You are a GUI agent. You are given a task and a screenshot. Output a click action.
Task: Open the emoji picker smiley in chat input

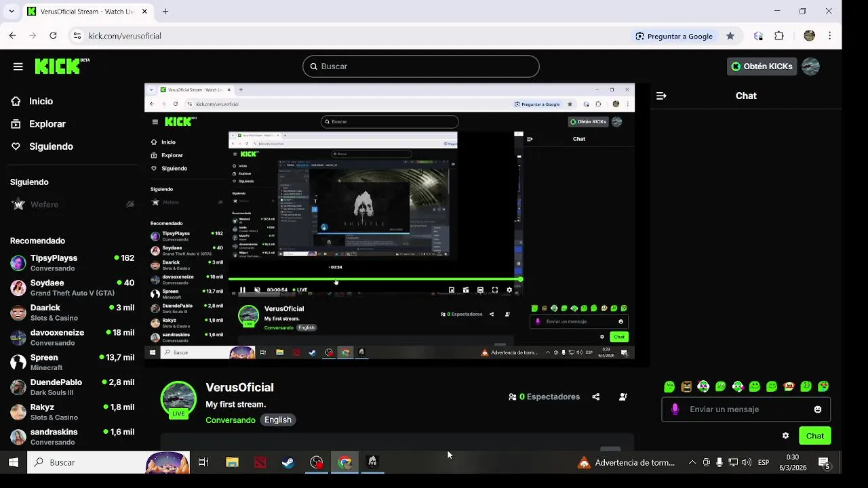coord(818,409)
